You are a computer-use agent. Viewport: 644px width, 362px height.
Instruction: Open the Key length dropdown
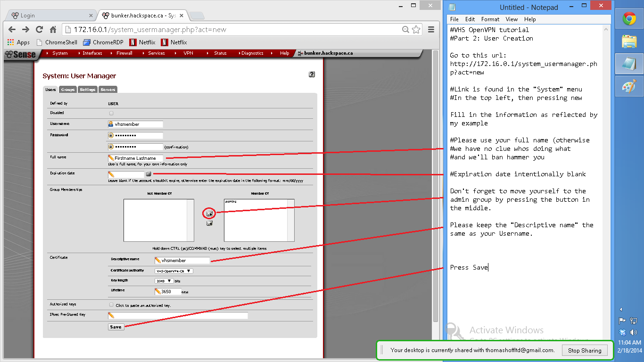pos(164,281)
